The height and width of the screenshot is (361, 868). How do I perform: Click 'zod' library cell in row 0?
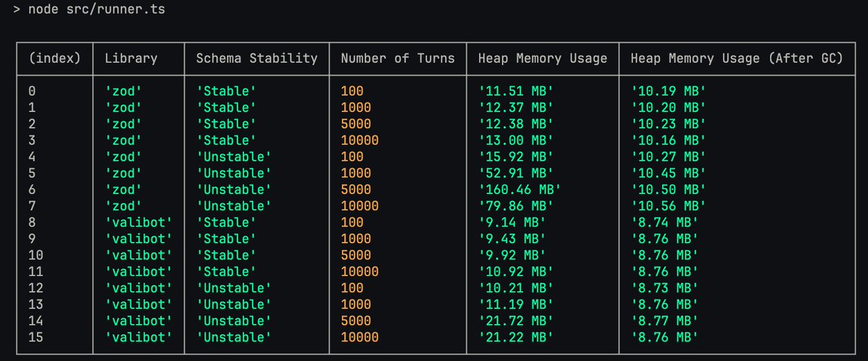(x=123, y=91)
